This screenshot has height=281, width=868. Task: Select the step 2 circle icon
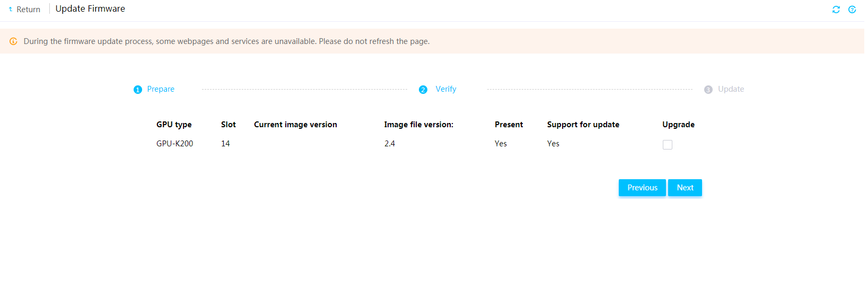click(x=423, y=90)
